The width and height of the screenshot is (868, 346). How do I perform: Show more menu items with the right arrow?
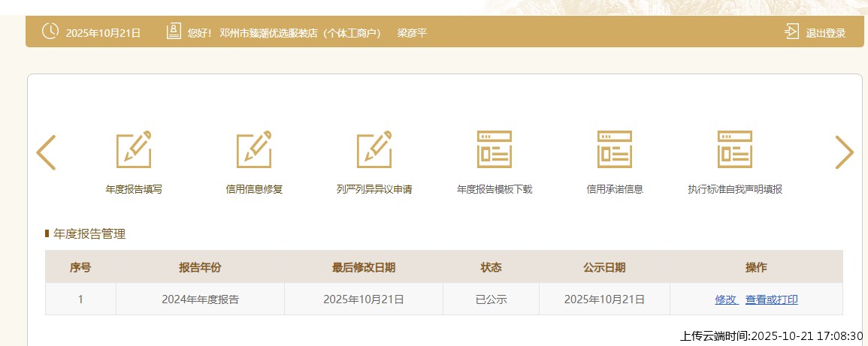(x=844, y=152)
